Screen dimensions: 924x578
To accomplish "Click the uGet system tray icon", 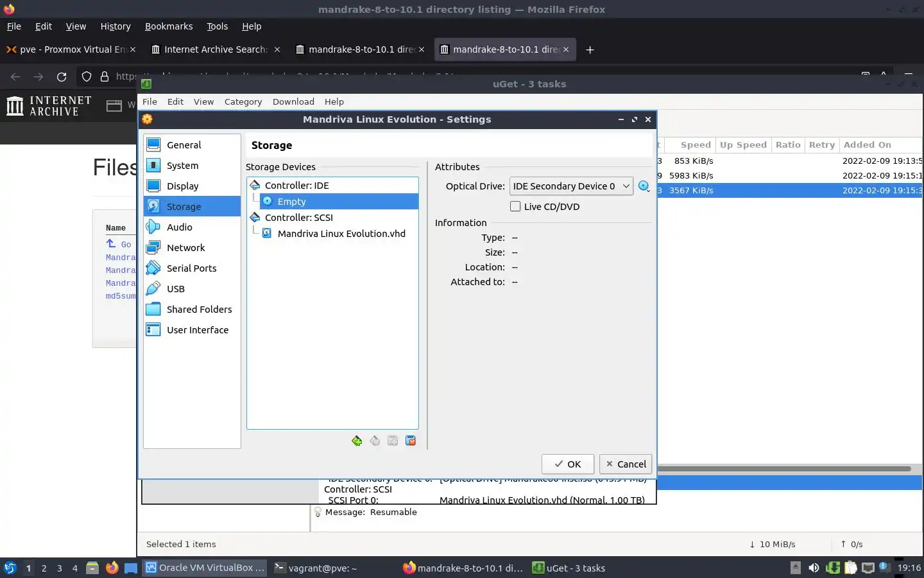I will tap(832, 568).
